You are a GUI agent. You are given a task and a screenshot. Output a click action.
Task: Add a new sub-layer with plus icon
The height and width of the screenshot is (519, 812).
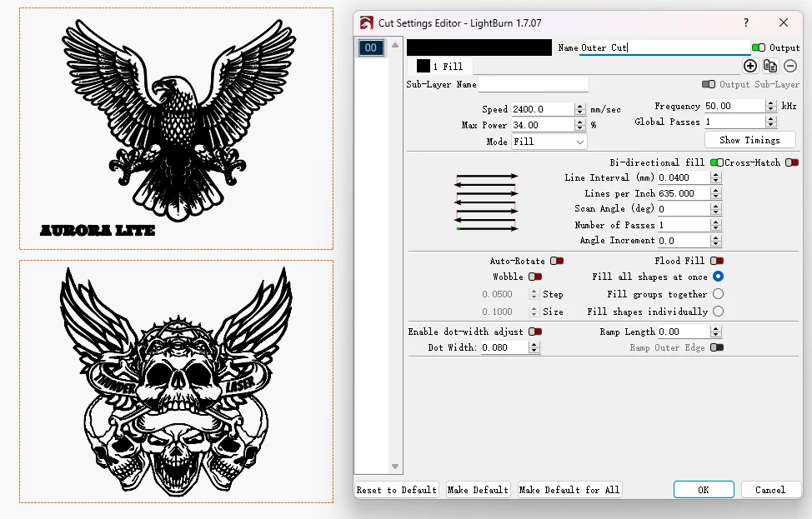coord(749,66)
